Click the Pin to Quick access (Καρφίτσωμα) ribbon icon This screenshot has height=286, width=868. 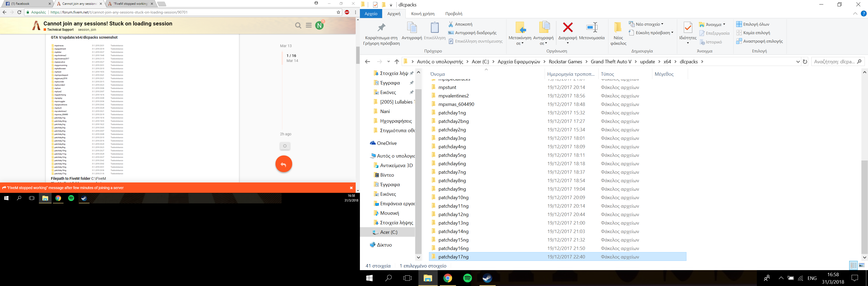click(381, 28)
